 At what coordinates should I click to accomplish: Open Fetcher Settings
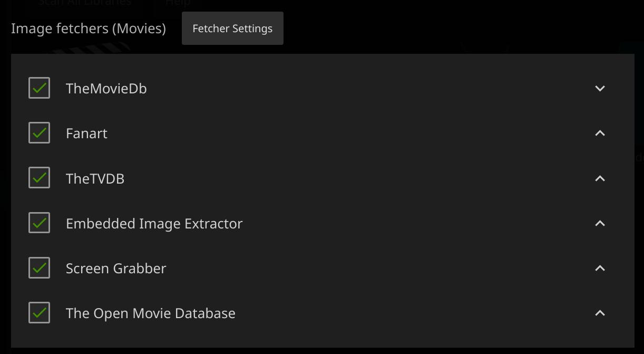click(232, 28)
